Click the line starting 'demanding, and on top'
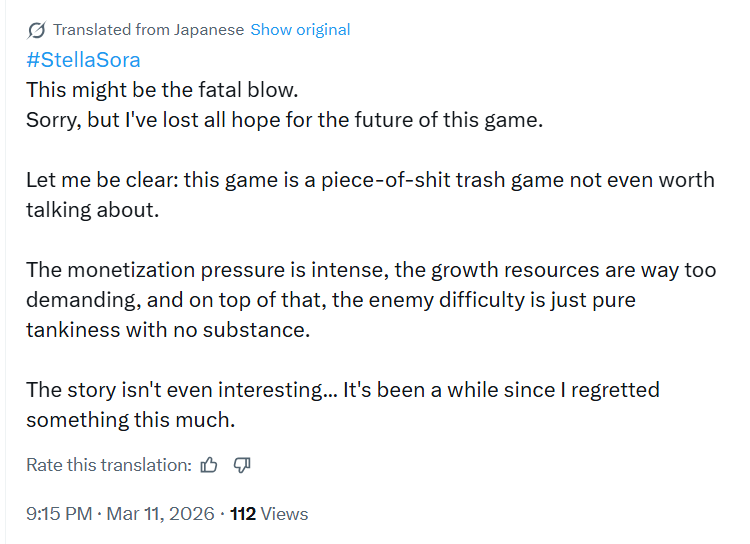The height and width of the screenshot is (544, 750). pyautogui.click(x=330, y=300)
